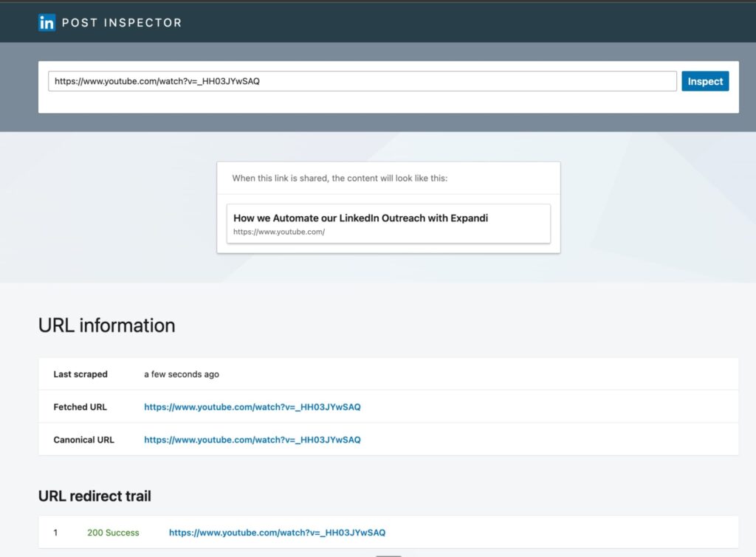The width and height of the screenshot is (756, 557).
Task: Click 'When this link is shared' caption
Action: coord(340,178)
